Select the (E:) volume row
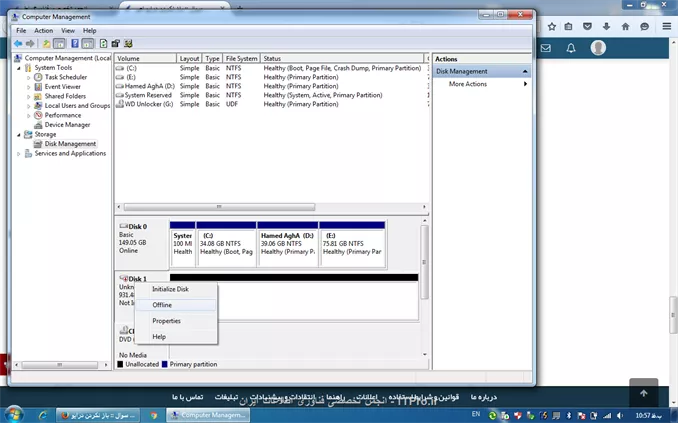Screen dimensions: 678x423 272,77
